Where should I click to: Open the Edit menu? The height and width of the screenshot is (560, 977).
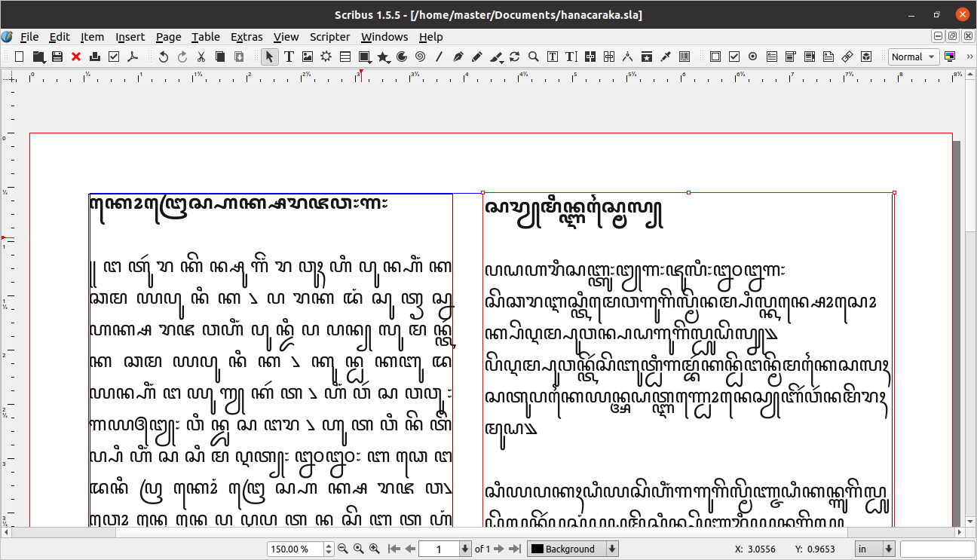[60, 36]
